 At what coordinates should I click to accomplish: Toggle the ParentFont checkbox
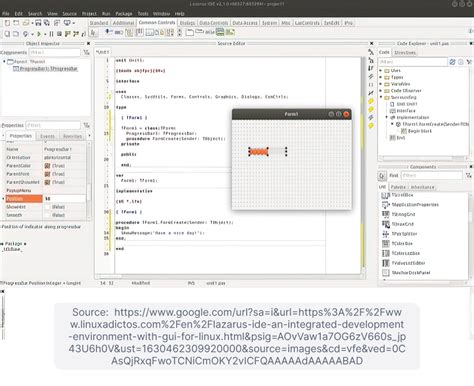(47, 174)
